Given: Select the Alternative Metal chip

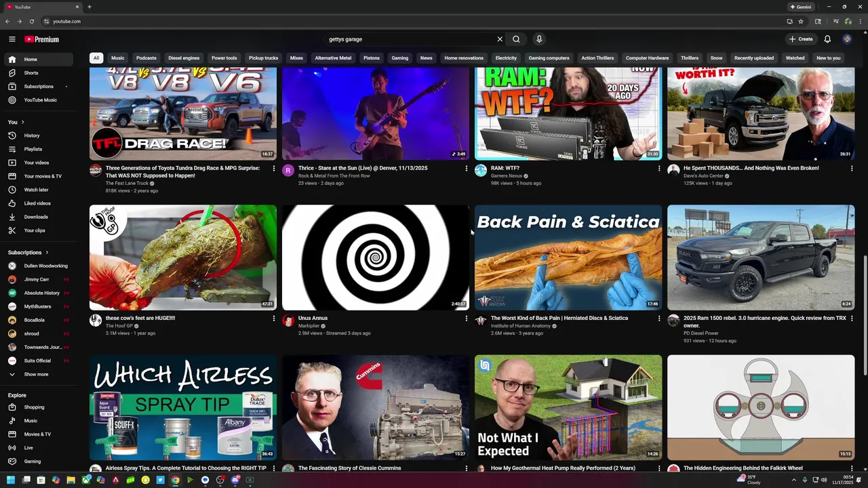Looking at the screenshot, I should coord(333,58).
